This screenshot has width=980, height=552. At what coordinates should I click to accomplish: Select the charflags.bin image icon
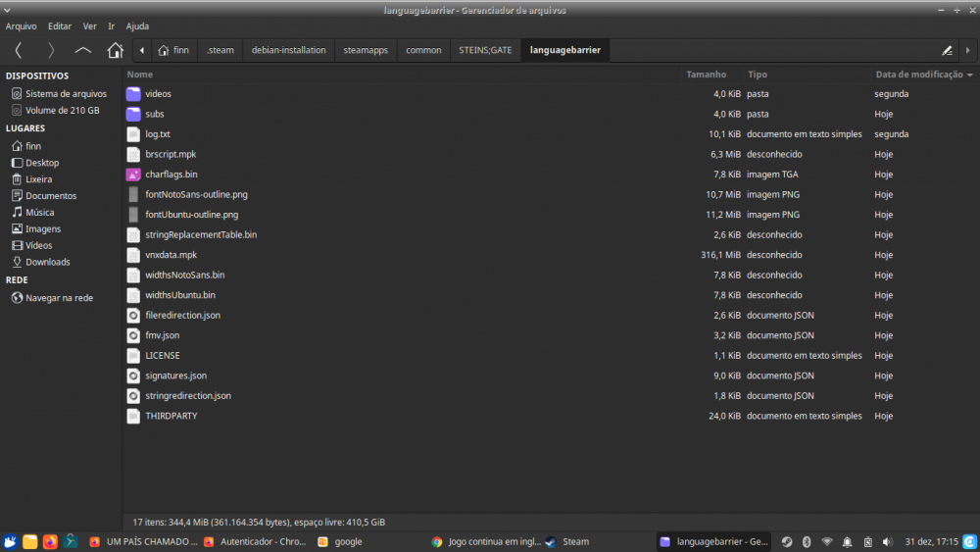pyautogui.click(x=133, y=175)
